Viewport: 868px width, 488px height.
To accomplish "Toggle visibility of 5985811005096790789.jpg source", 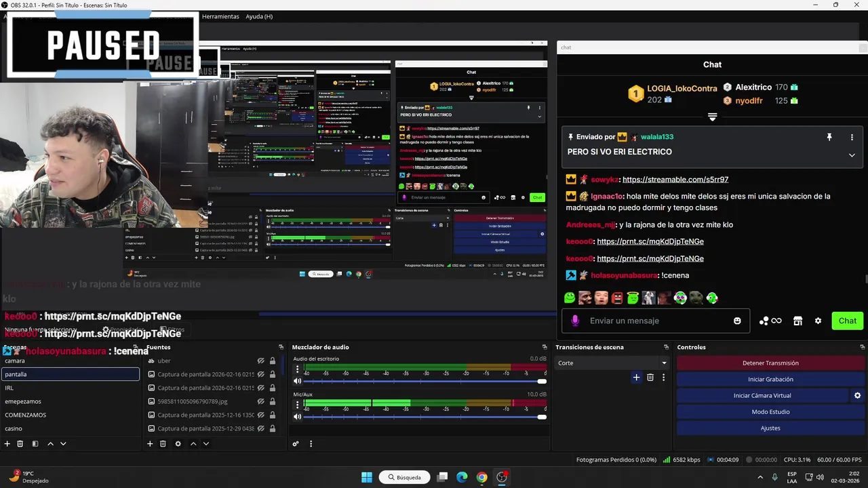I will pyautogui.click(x=260, y=401).
